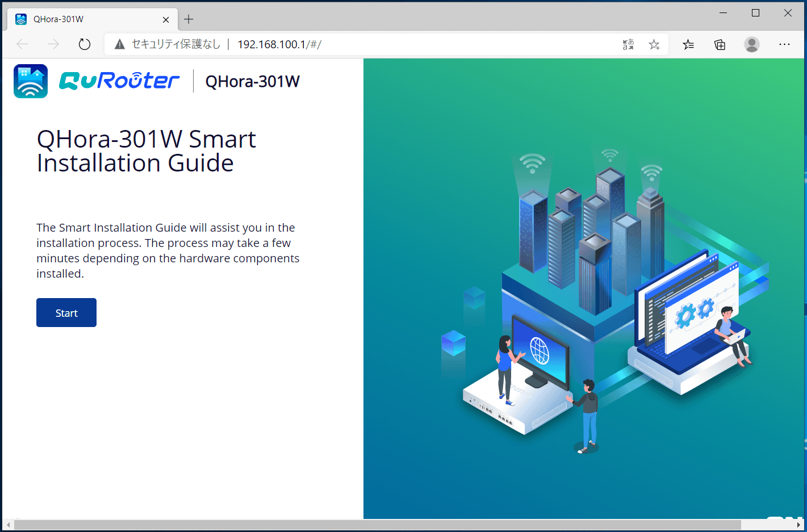Click the browser back arrow
Image resolution: width=807 pixels, height=532 pixels.
22,44
